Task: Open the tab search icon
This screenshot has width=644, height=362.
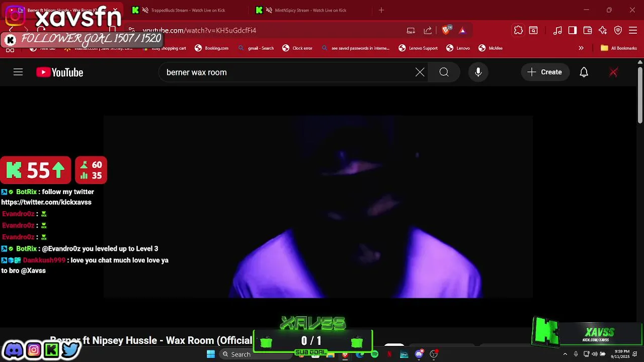Action: 533,31
